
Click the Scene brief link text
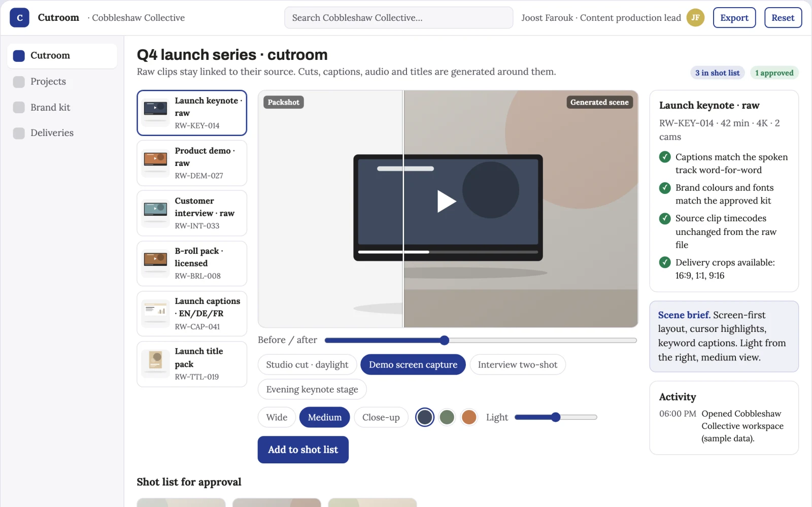(684, 315)
